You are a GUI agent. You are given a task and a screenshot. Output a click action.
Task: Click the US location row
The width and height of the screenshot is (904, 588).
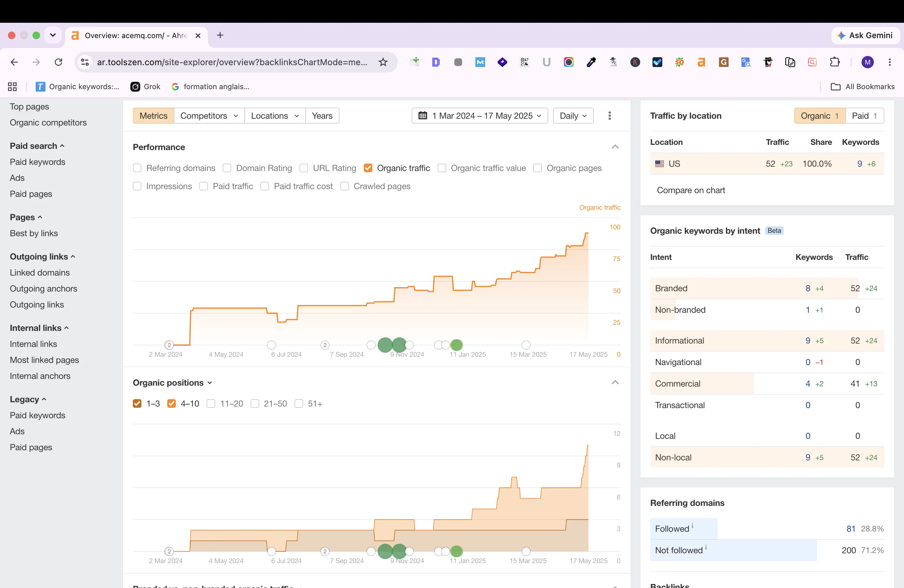point(767,164)
